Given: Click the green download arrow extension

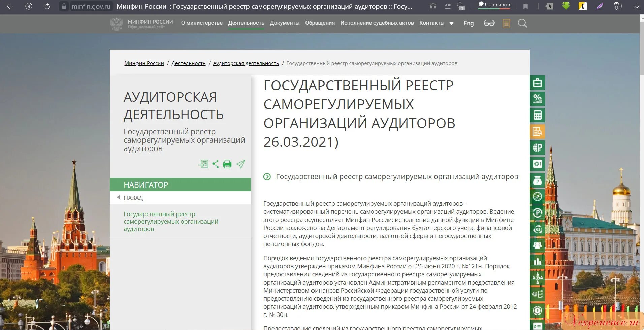Looking at the screenshot, I should pos(566,6).
